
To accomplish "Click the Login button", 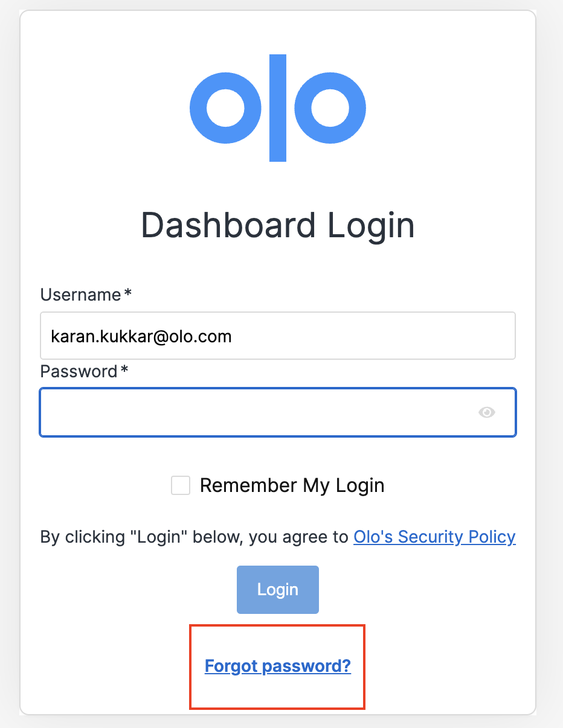I will (x=278, y=589).
